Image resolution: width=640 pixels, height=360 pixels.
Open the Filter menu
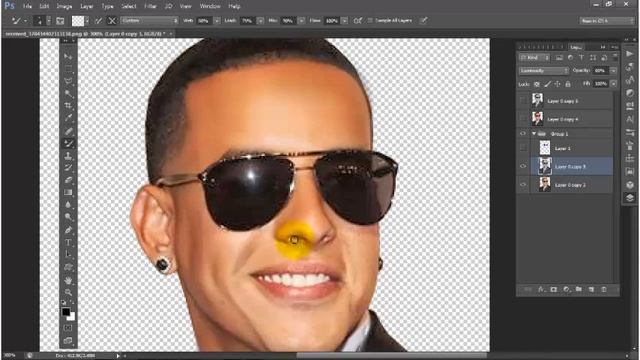click(x=150, y=6)
